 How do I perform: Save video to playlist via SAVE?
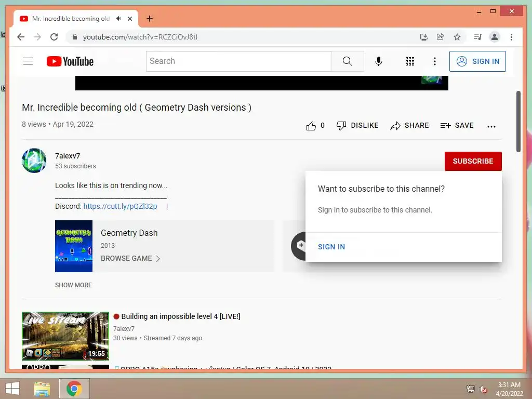457,126
